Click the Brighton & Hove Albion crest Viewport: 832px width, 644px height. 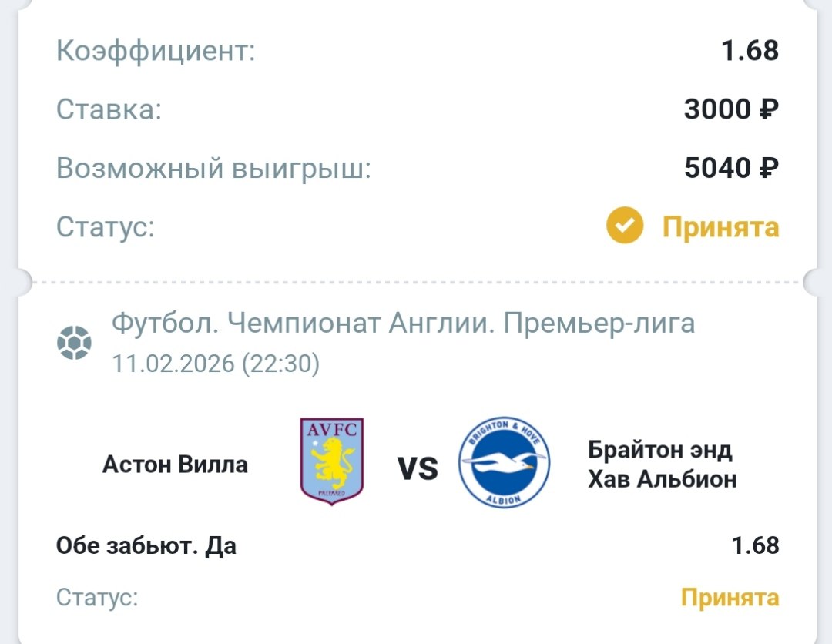504,464
